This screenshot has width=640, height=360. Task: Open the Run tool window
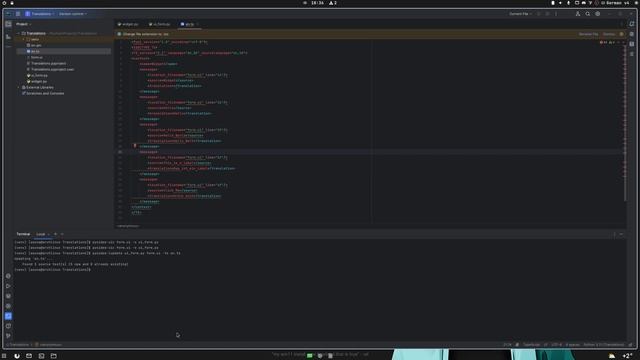coord(8,286)
